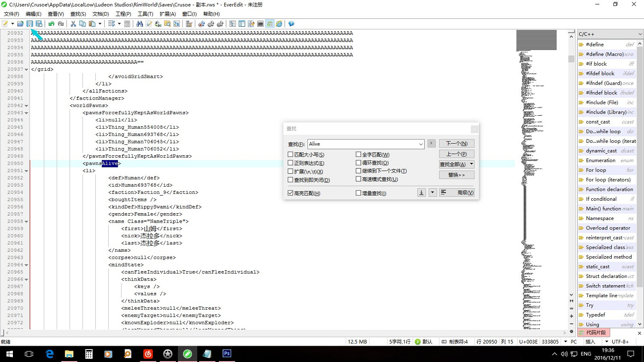Image resolution: width=644 pixels, height=362 pixels.
Task: Open the 查找(S) search menu
Action: [x=78, y=14]
